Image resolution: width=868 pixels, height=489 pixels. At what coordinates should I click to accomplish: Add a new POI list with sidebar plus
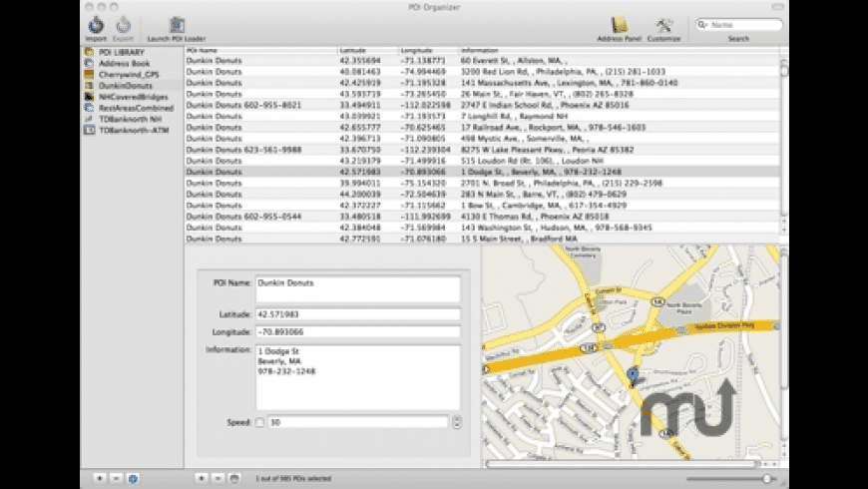pos(100,478)
